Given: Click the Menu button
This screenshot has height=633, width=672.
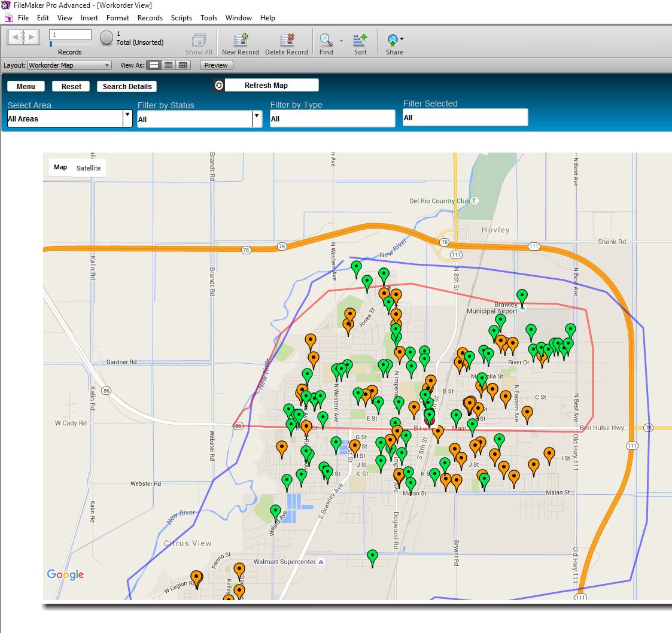Looking at the screenshot, I should coord(26,87).
